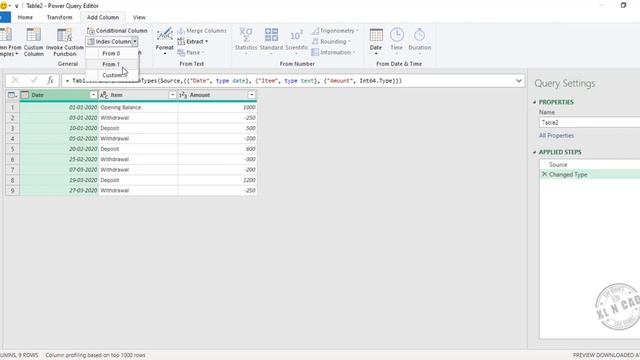Edit the query Name field Table2

pos(589,122)
